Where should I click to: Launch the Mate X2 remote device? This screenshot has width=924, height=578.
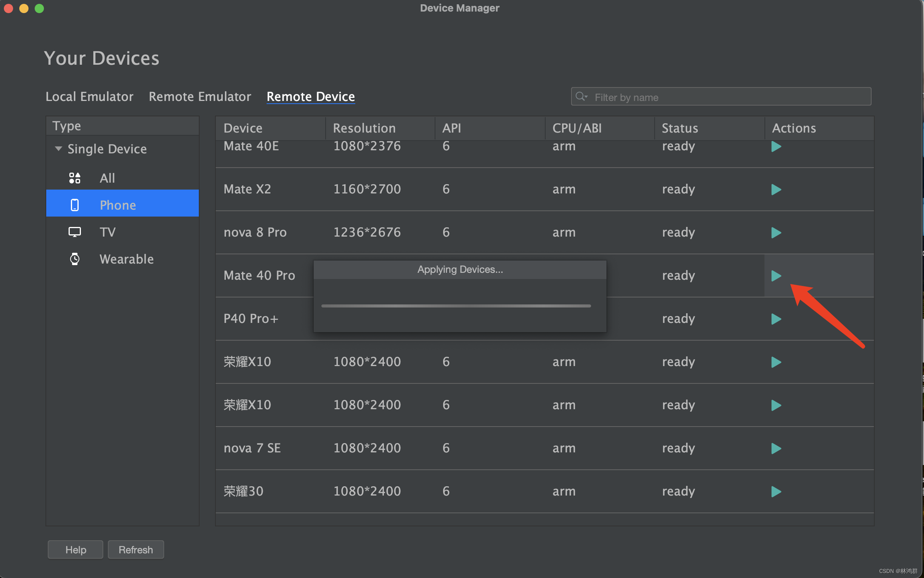776,190
